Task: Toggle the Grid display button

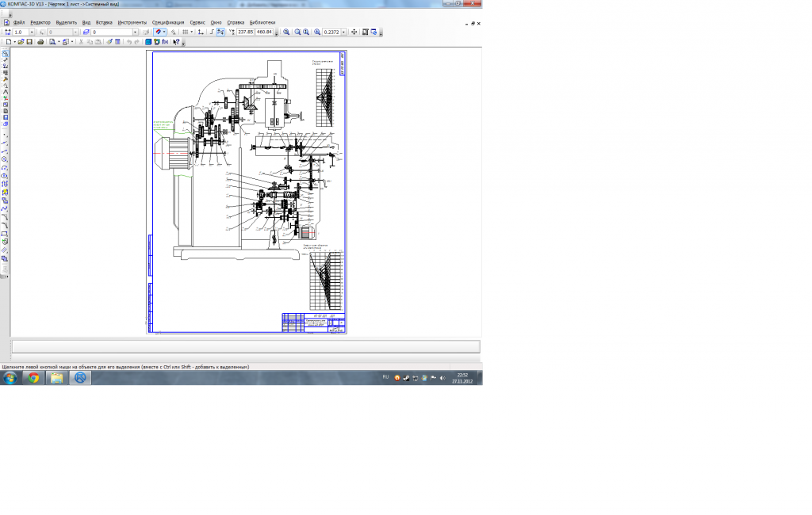Action: (x=185, y=32)
